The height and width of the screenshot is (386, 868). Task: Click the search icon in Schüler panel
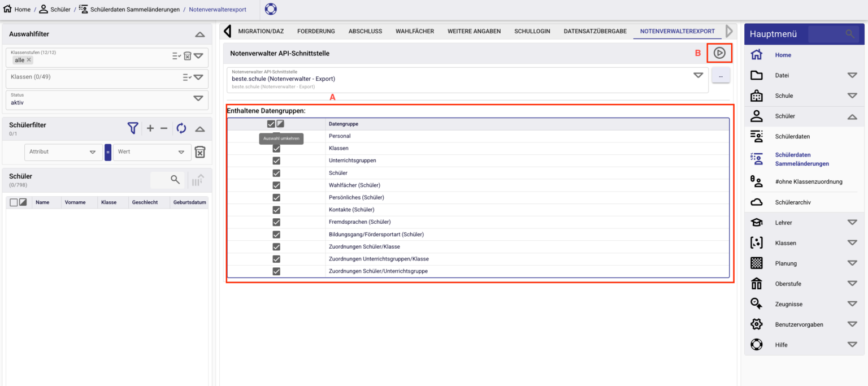[x=175, y=180]
